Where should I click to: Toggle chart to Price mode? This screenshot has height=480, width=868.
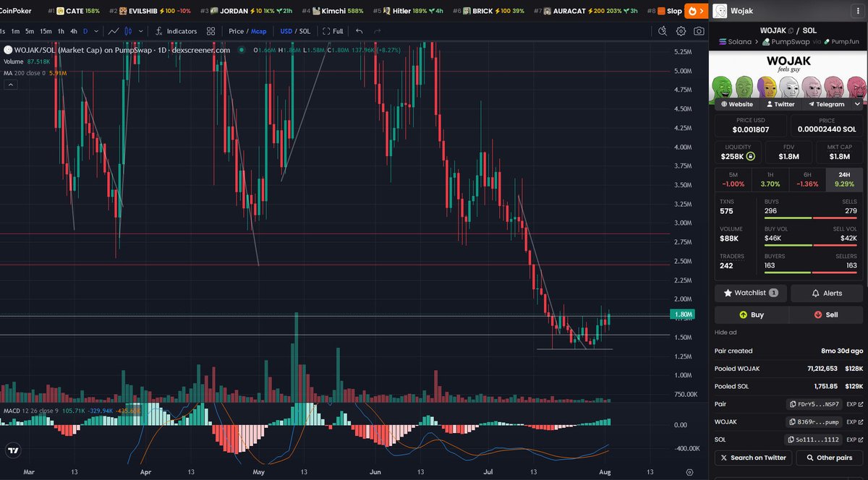coord(237,31)
